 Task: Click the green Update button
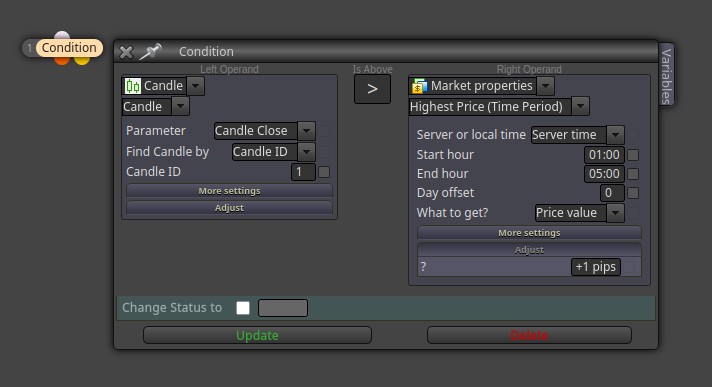(257, 335)
